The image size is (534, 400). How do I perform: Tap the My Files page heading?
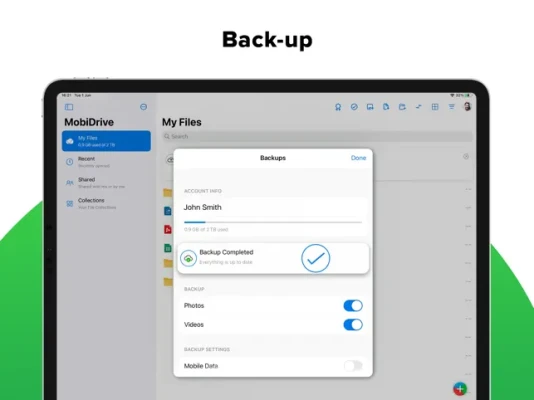click(182, 122)
